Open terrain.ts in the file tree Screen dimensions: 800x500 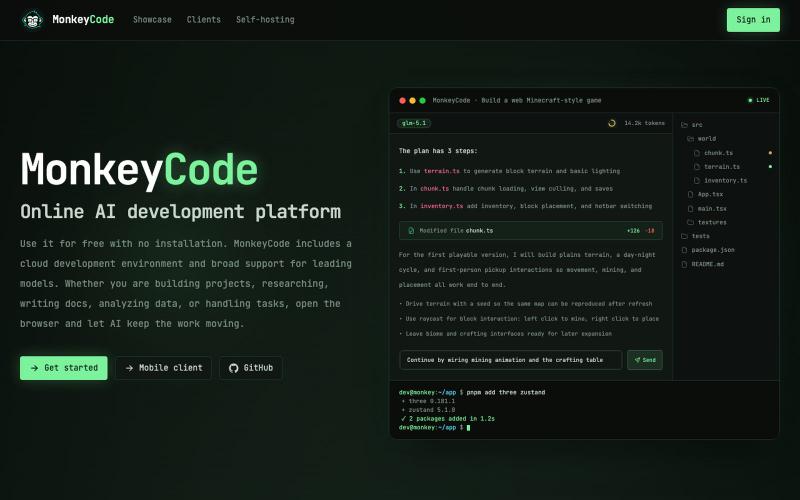coord(716,167)
